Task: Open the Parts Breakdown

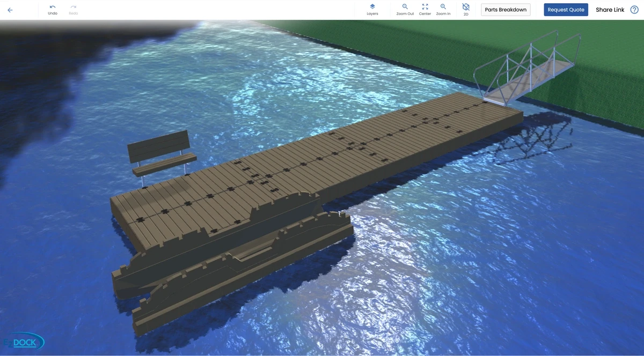Action: [506, 10]
